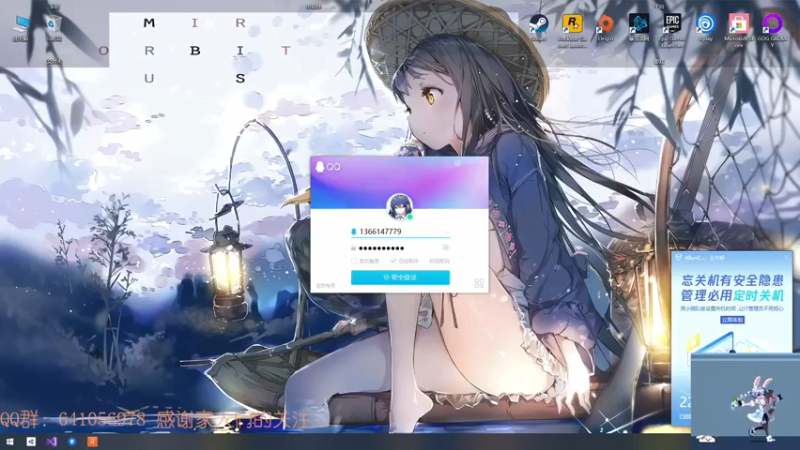This screenshot has width=800, height=450.
Task: Focus the QQ password field
Action: (400, 248)
